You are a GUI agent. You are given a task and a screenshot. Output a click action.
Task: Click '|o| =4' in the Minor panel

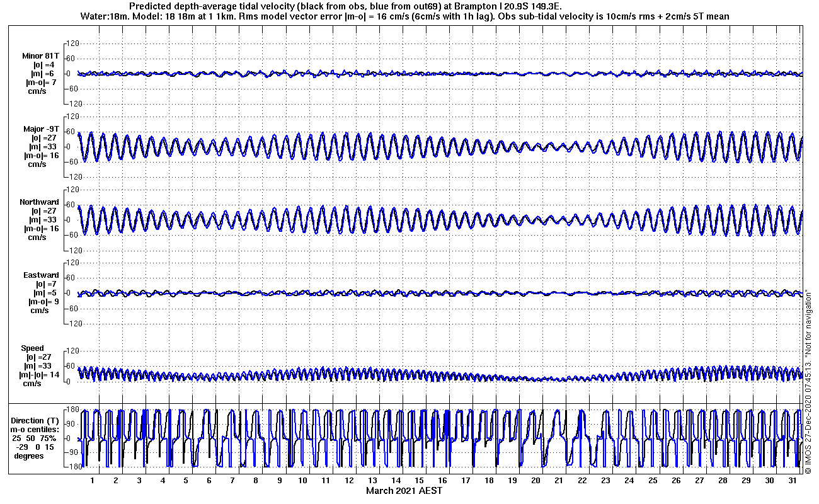click(43, 65)
